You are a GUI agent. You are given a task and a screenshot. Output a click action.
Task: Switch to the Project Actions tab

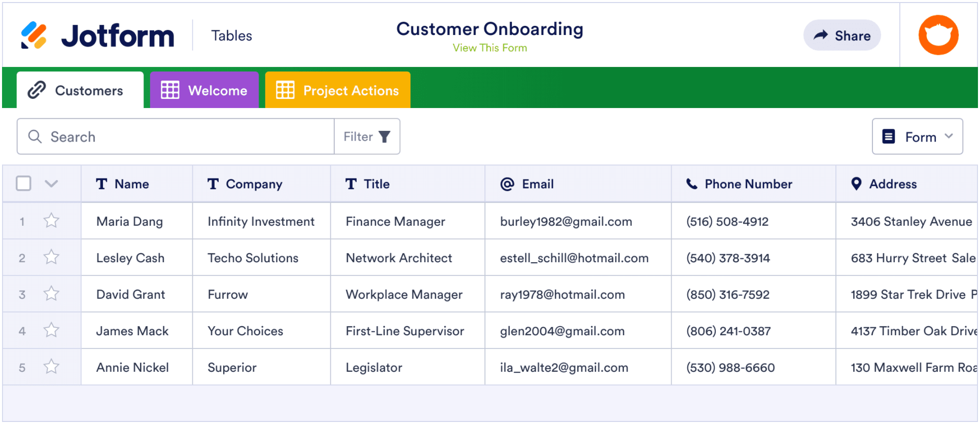coord(337,90)
